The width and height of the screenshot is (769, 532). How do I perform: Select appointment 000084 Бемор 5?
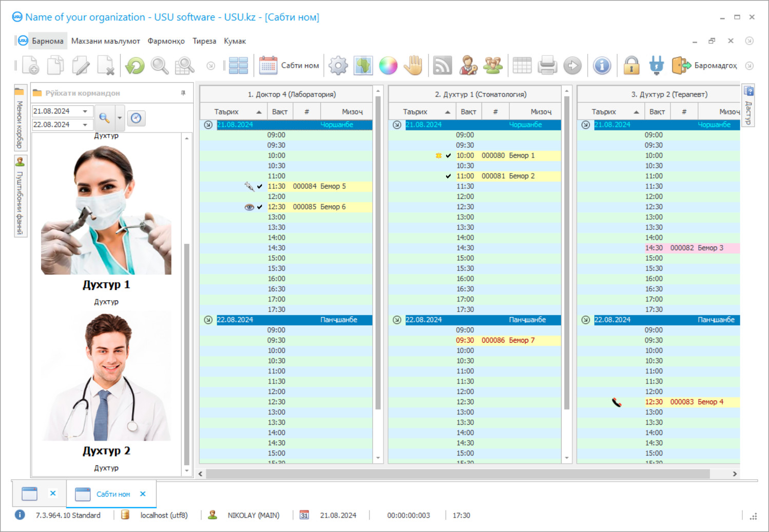[x=319, y=186]
